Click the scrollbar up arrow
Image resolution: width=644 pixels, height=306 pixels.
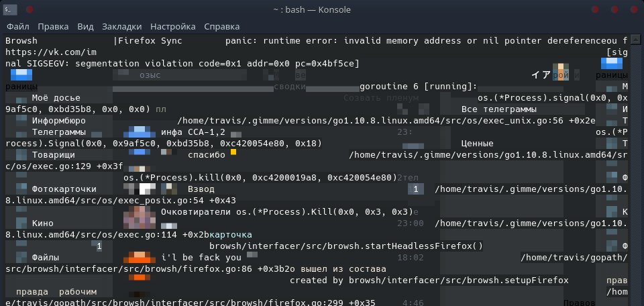pyautogui.click(x=635, y=40)
